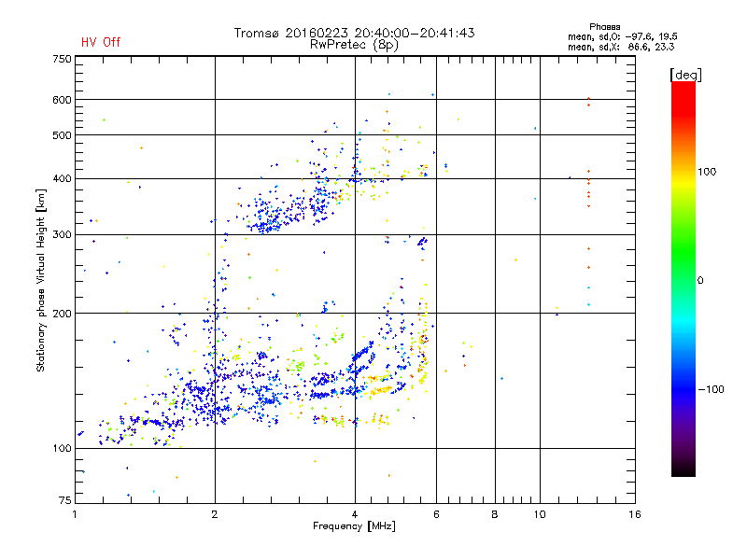Click the x-axis '10' tick label

(540, 514)
